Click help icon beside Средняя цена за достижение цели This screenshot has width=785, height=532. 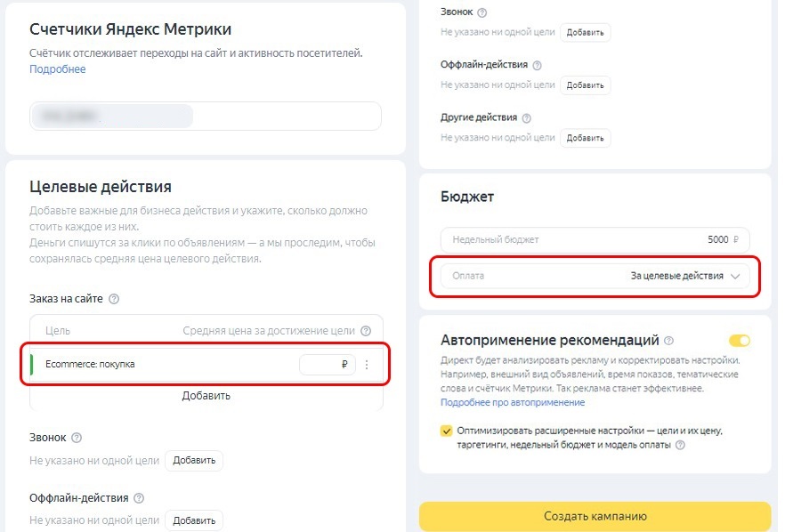coord(366,331)
